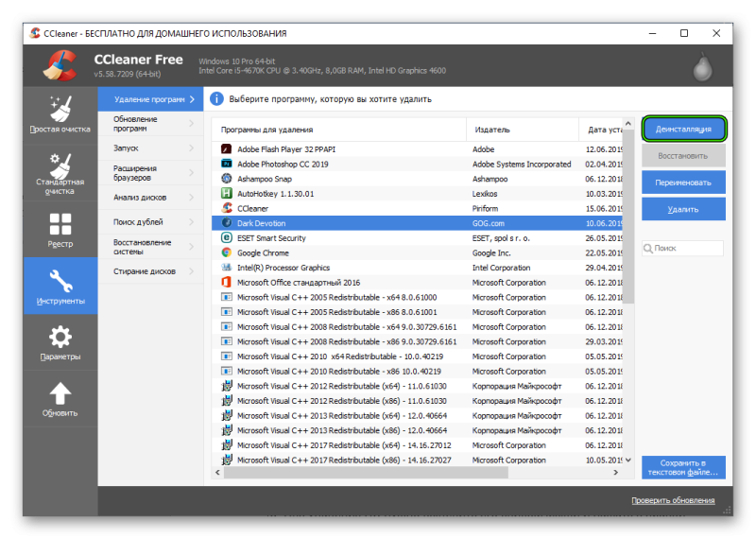Click the CCleaner list entry icon

[226, 208]
